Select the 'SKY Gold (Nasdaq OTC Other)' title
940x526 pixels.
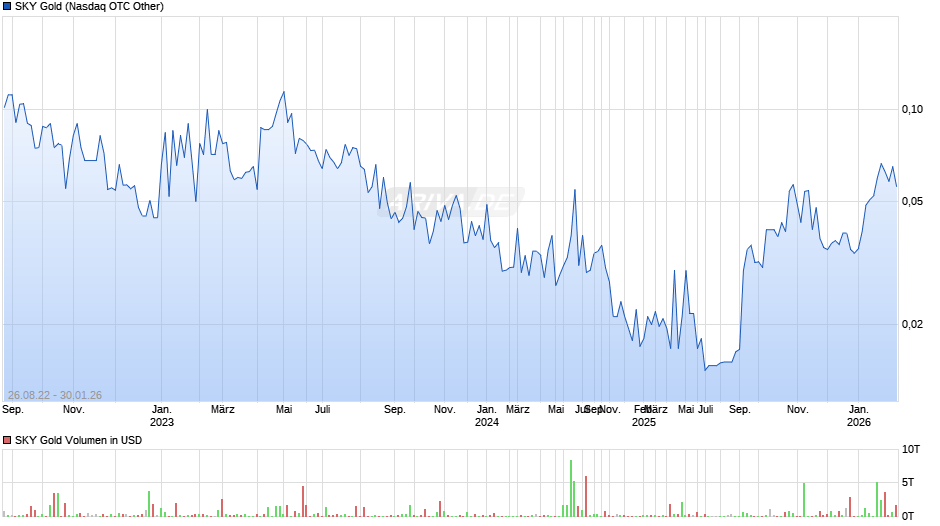point(89,7)
